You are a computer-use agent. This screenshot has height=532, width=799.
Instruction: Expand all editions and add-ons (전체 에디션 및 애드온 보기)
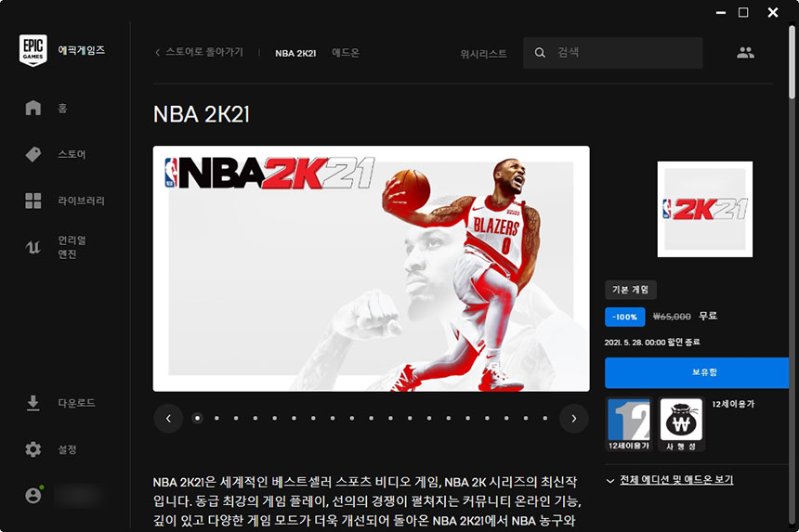670,480
